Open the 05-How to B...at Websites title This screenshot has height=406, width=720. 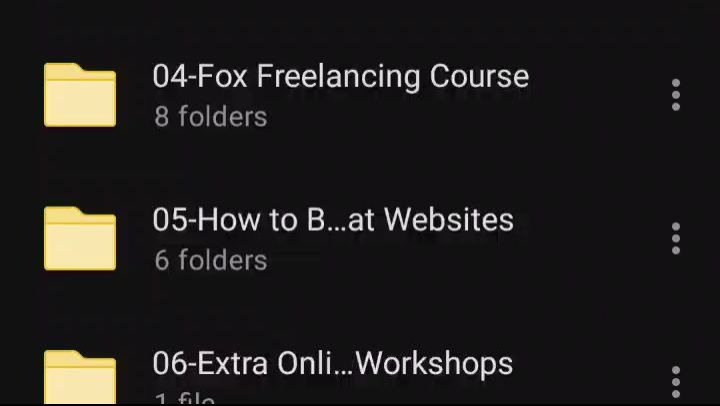(333, 220)
